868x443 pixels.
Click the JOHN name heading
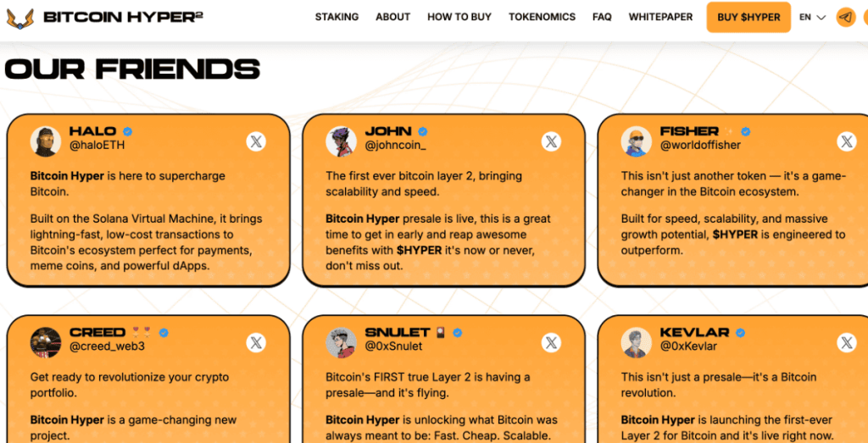[x=388, y=131]
